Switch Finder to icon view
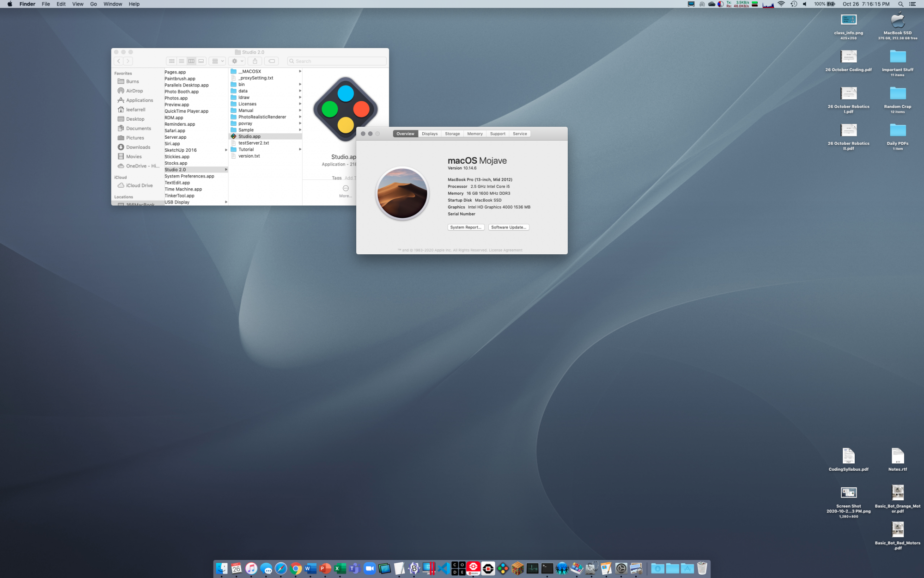The width and height of the screenshot is (924, 578). (x=171, y=61)
